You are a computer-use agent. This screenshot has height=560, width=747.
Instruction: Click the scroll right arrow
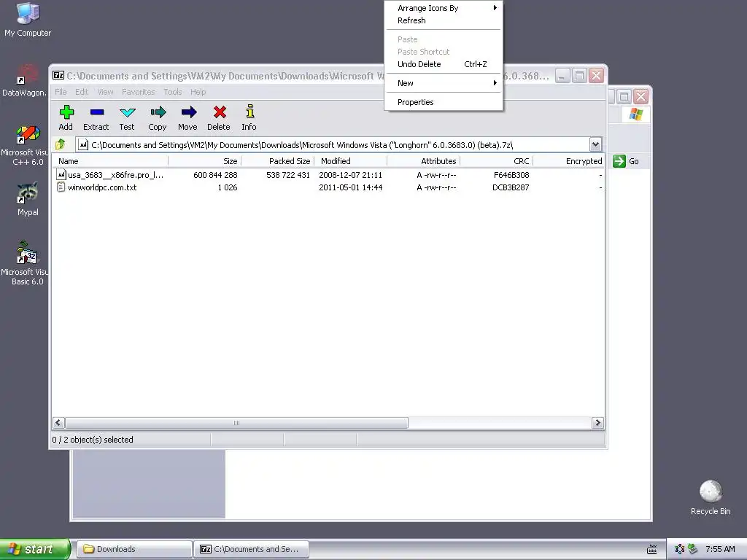tap(597, 423)
